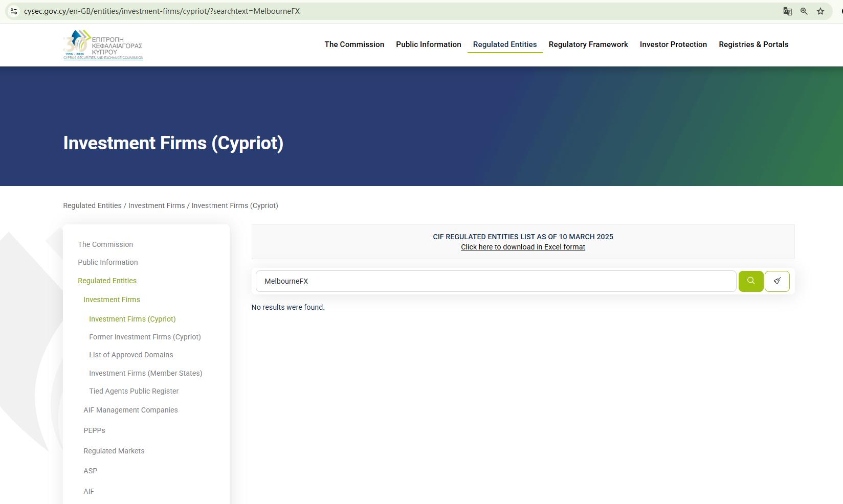Open Regulated Entities top menu
Image resolution: width=843 pixels, height=504 pixels.
(x=505, y=44)
